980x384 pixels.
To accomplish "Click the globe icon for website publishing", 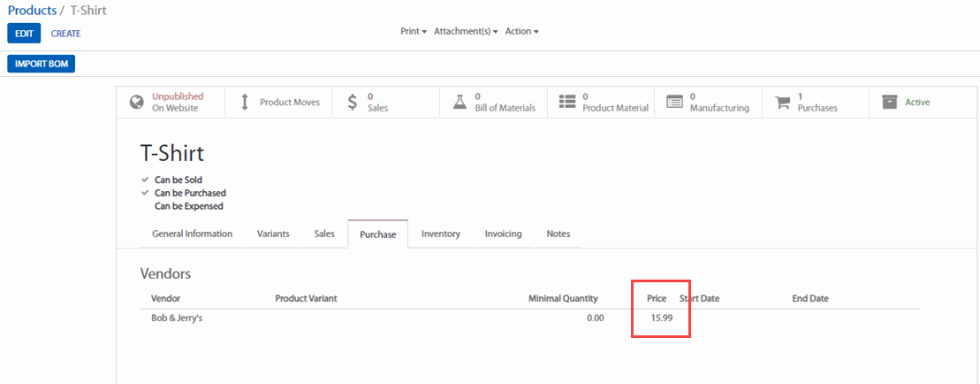I will [x=137, y=102].
